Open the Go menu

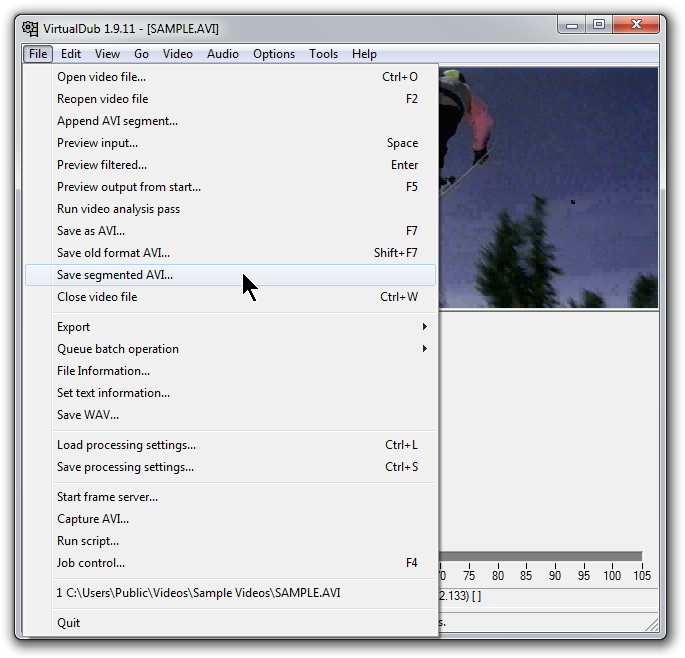click(x=141, y=54)
